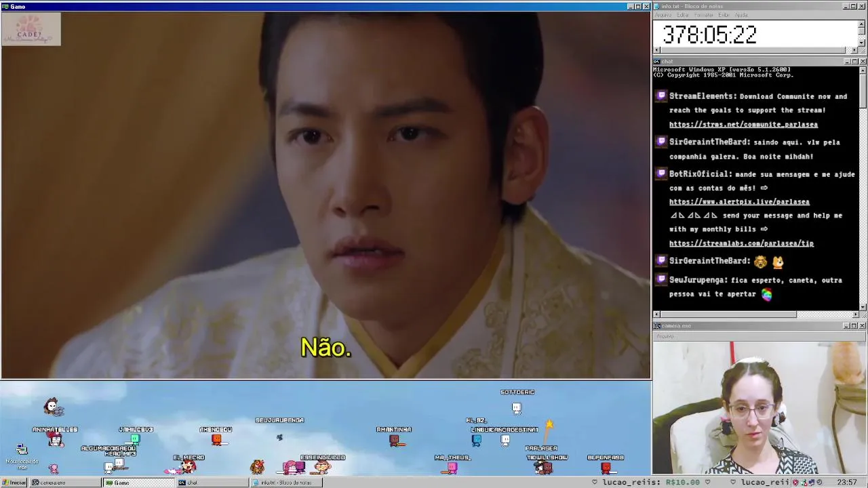This screenshot has height=488, width=868.
Task: Open the Ajuda menu in Notepad
Action: 741,15
